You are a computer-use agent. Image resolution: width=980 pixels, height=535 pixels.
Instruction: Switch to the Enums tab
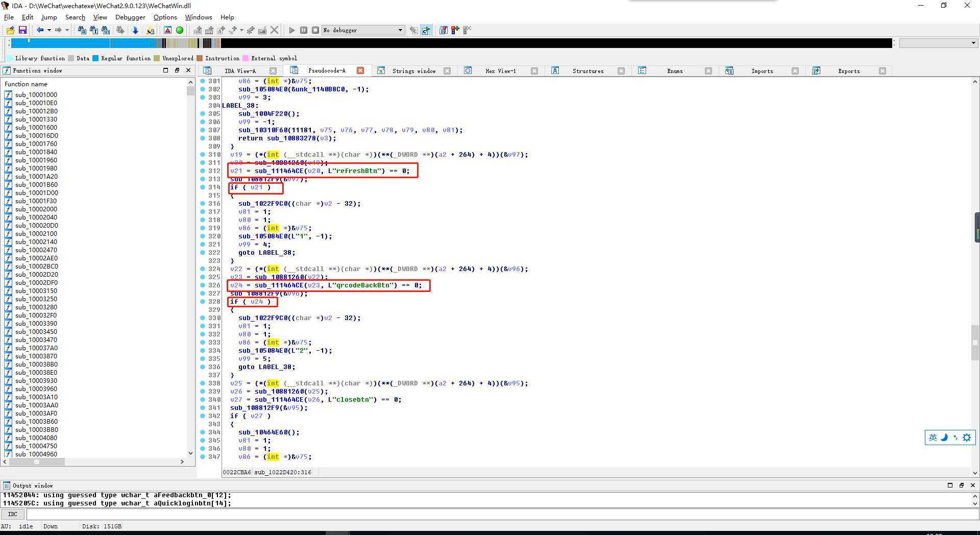point(675,71)
